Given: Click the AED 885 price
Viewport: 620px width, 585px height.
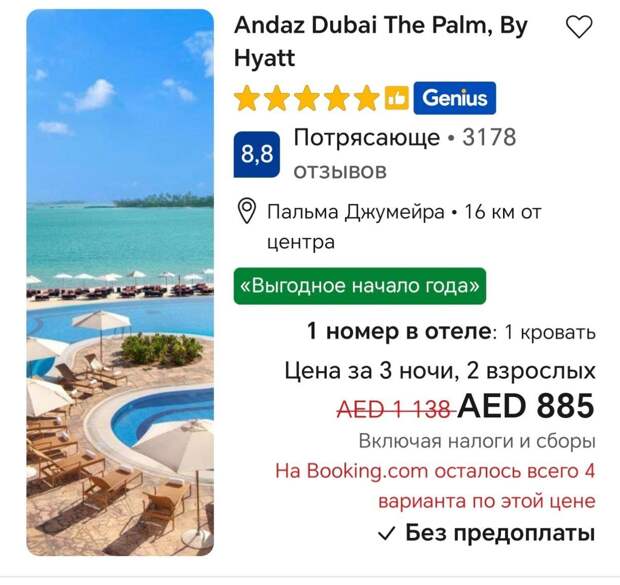Looking at the screenshot, I should [x=527, y=406].
